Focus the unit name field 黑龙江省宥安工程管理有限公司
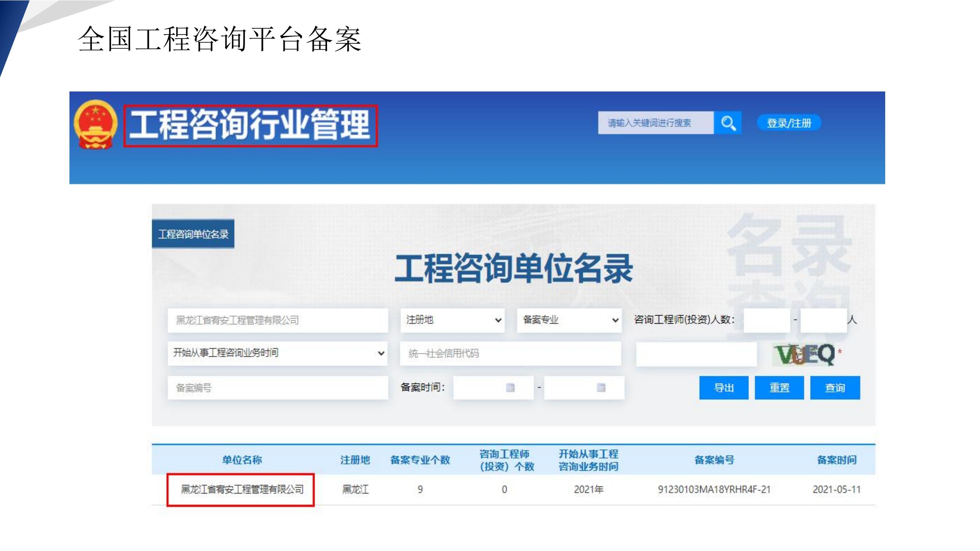Image resolution: width=980 pixels, height=551 pixels. coord(278,320)
